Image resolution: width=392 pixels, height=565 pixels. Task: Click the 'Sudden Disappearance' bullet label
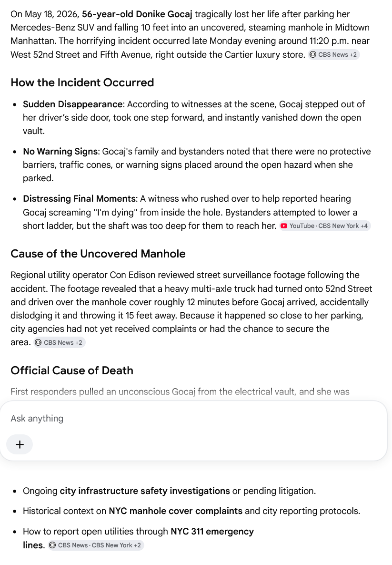73,104
